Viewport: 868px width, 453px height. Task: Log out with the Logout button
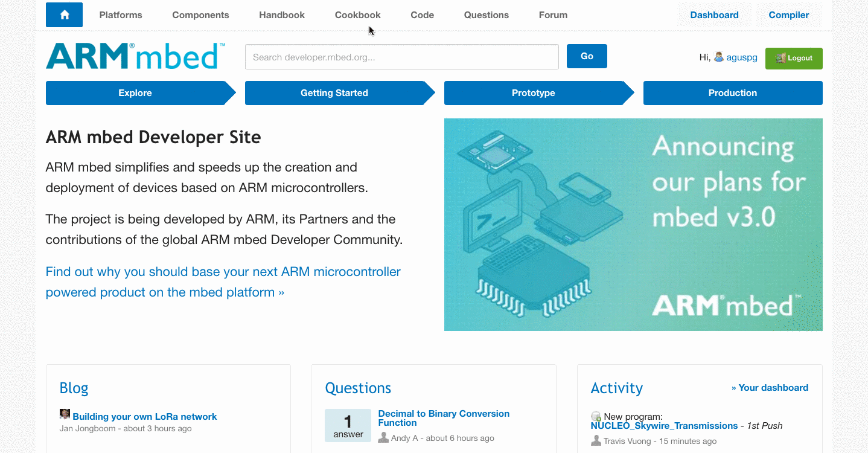(794, 58)
